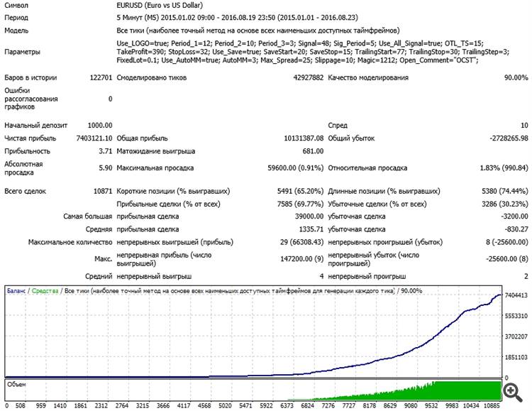
Task: Click relative drawdown value 1.83% (990.84)
Action: (504, 168)
